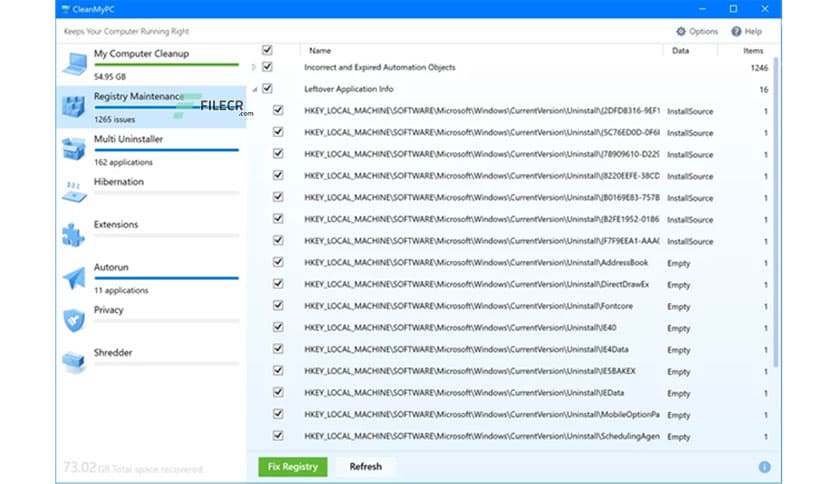Uncheck the Uninstall\DirectDrawEx entry checkbox
This screenshot has width=836, height=484.
[278, 284]
